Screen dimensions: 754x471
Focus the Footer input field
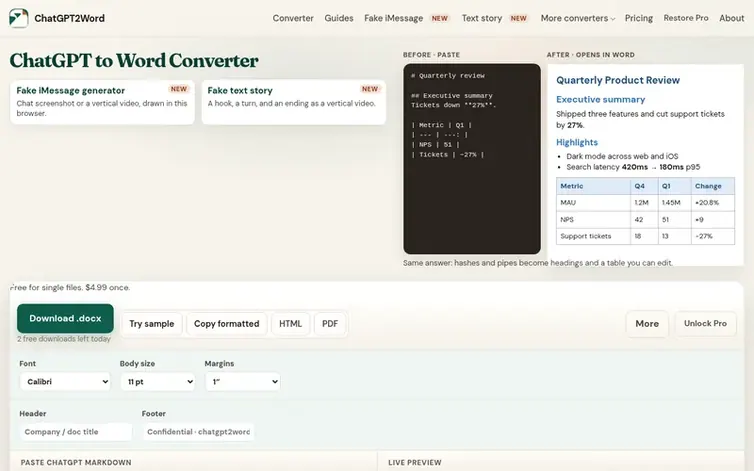point(199,432)
